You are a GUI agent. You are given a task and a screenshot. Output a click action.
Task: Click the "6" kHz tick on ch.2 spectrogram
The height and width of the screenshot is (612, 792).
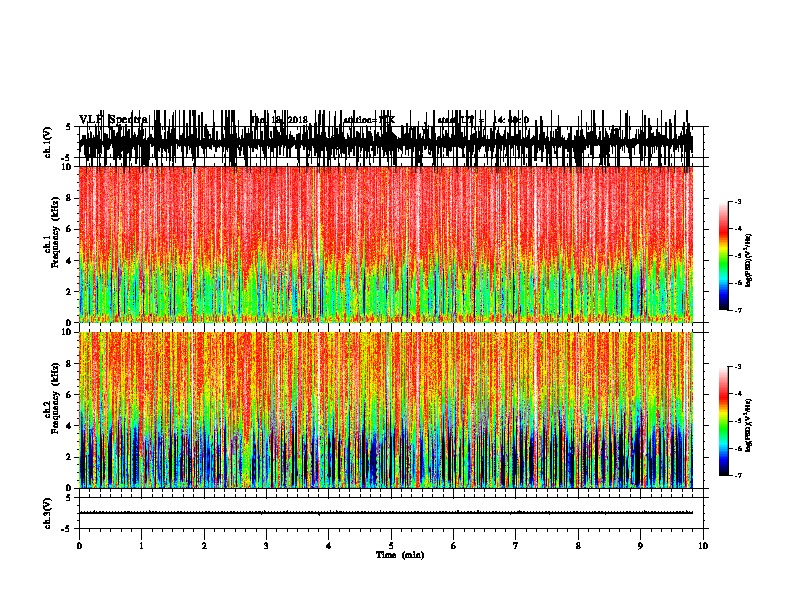coord(69,395)
